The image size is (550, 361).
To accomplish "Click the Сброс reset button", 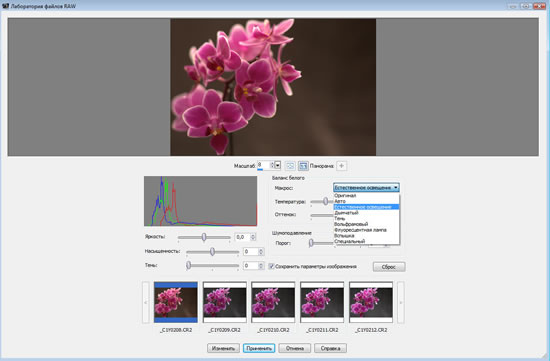I will [389, 267].
